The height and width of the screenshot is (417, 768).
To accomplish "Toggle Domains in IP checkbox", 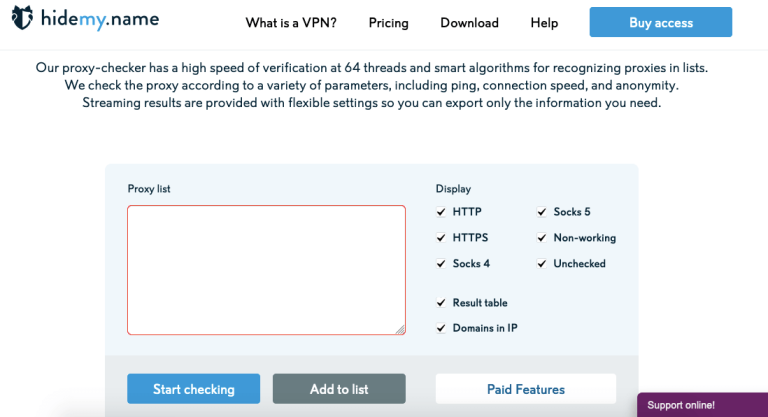I will pos(441,328).
